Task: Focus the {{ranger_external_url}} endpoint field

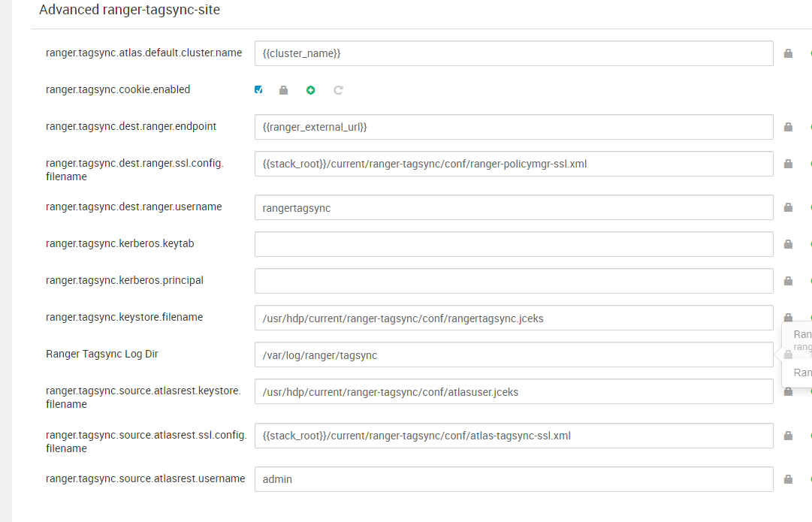Action: click(x=514, y=127)
